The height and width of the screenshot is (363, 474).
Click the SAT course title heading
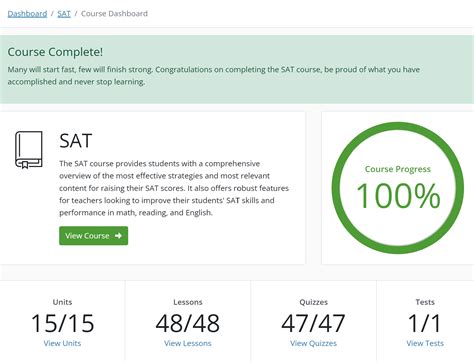(x=76, y=141)
